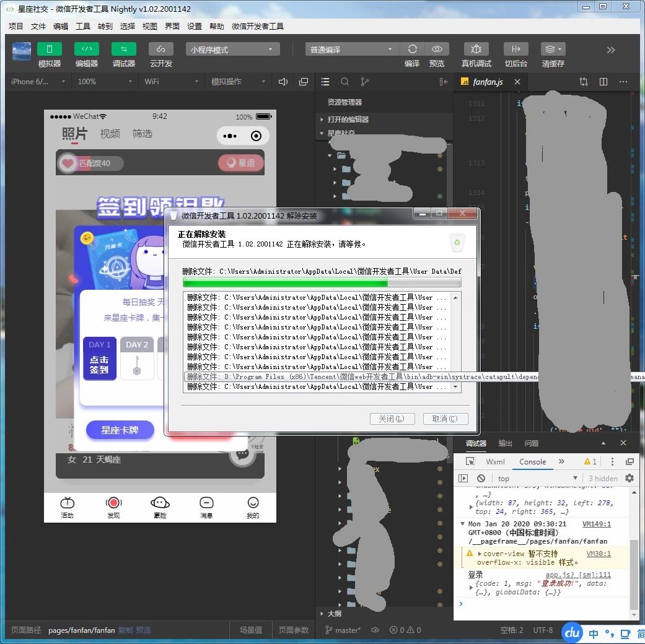Open the 模拟操作 dropdown
Viewport: 645px width, 644px height.
238,81
